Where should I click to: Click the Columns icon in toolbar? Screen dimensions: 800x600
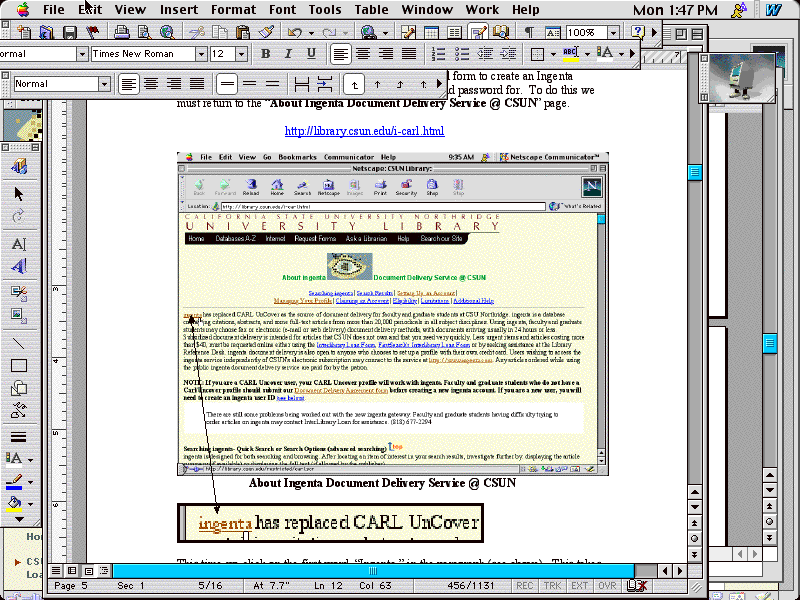tap(454, 33)
